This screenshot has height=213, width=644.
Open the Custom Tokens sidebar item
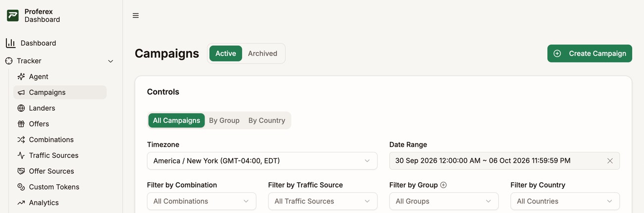pos(60,187)
